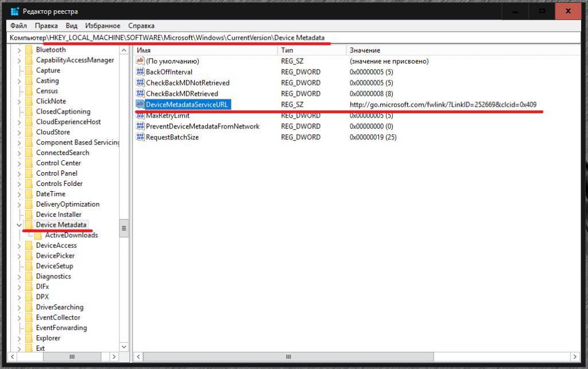
Task: Select the ConnectedSearch tree key
Action: [x=63, y=153]
